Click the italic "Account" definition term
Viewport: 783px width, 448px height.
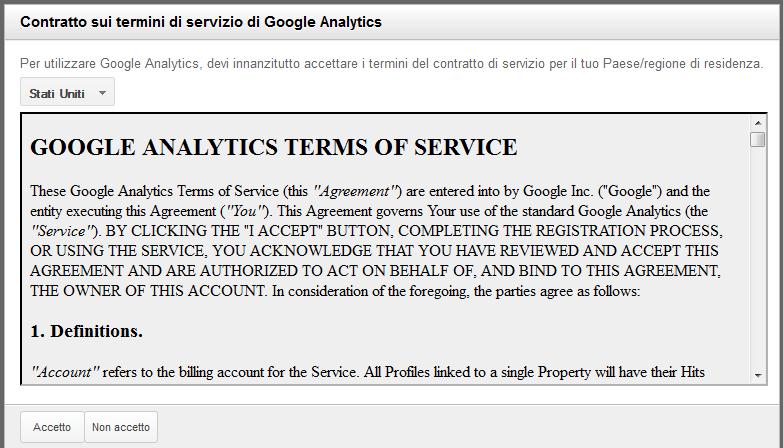(65, 372)
